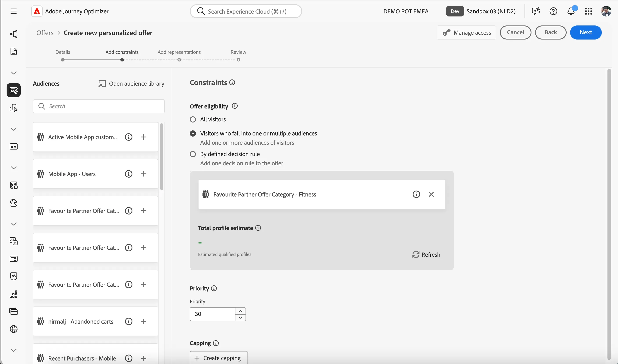Add nirmalj - Abandoned carts audience
This screenshot has width=618, height=364.
(x=144, y=321)
